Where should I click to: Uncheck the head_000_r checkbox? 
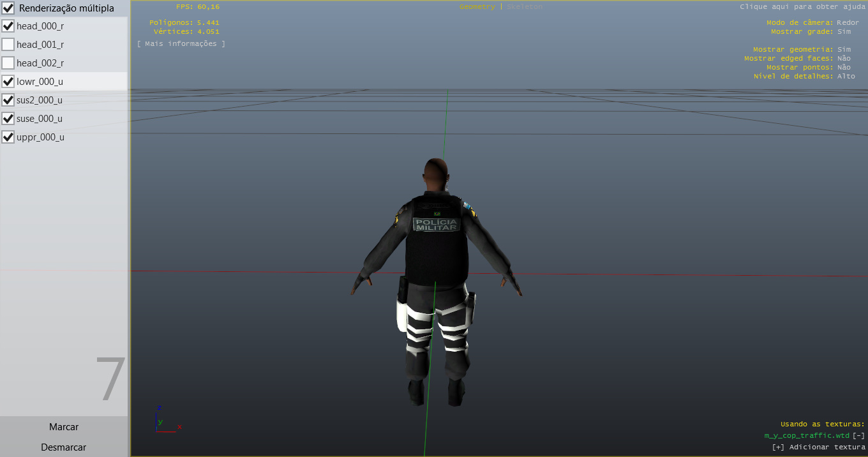tap(8, 26)
